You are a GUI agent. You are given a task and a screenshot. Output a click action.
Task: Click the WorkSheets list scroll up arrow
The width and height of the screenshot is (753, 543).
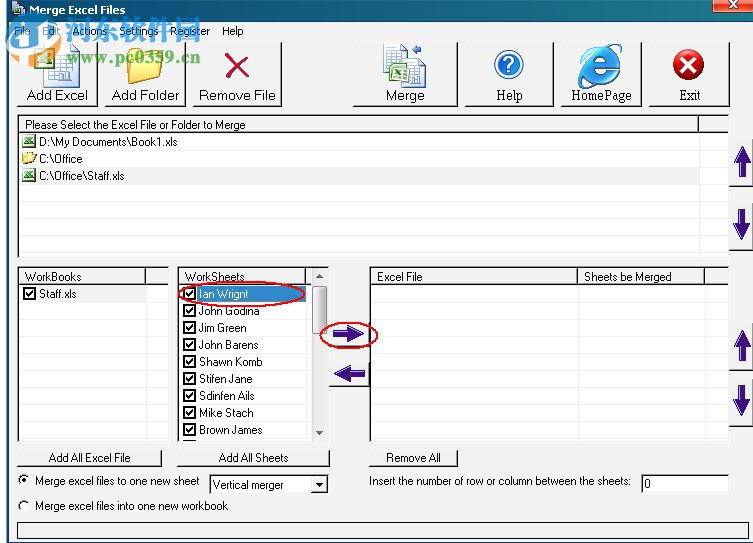click(x=319, y=276)
